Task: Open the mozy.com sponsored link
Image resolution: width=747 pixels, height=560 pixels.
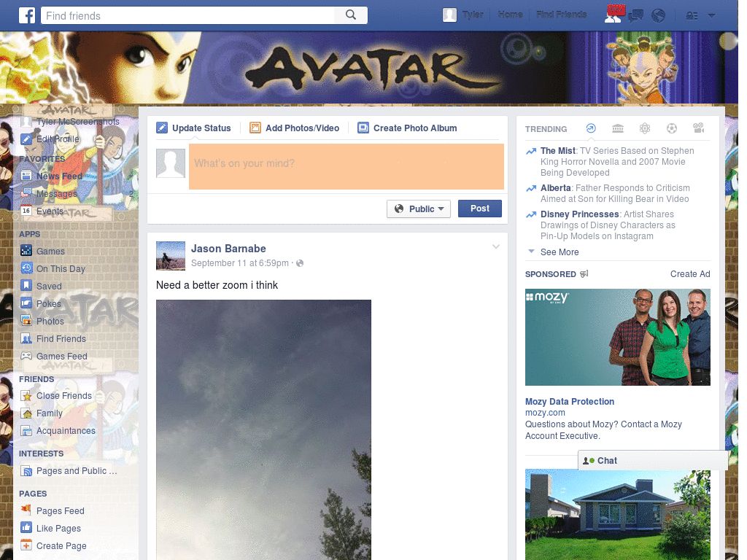Action: click(x=545, y=413)
